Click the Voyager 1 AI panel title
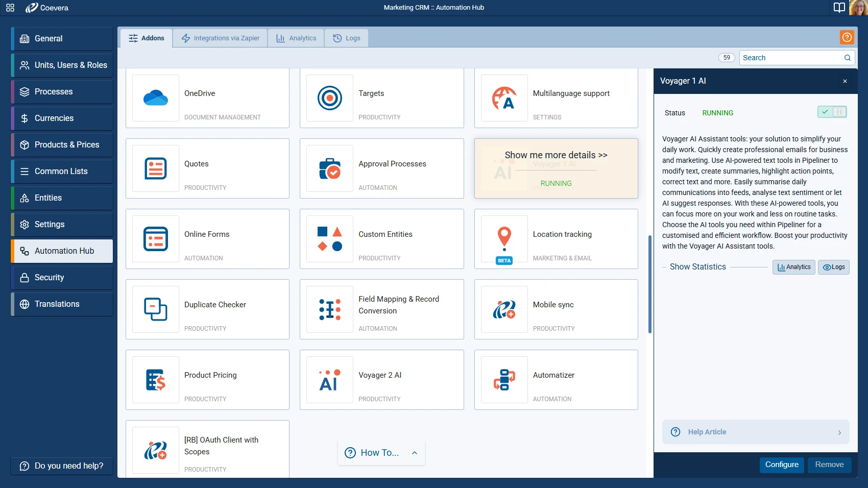Image resolution: width=868 pixels, height=488 pixels. pos(683,81)
